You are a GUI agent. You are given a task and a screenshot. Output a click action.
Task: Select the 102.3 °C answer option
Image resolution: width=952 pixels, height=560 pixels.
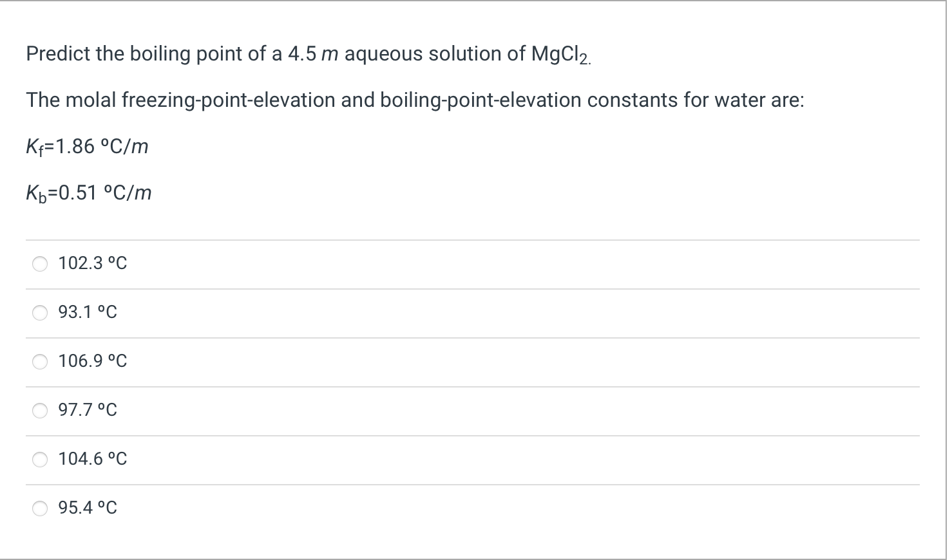click(39, 264)
